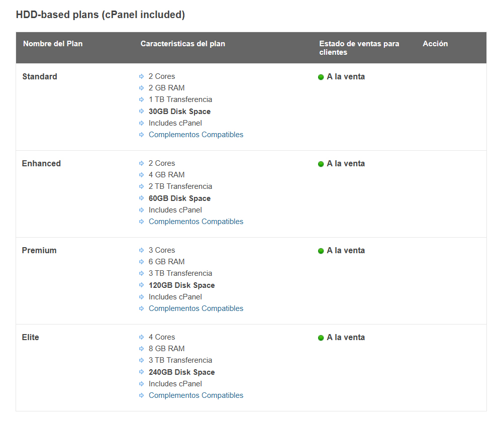Screen dimensions: 504x426
Task: Click arrow bullet beside 120GB Disk Space
Action: click(142, 285)
